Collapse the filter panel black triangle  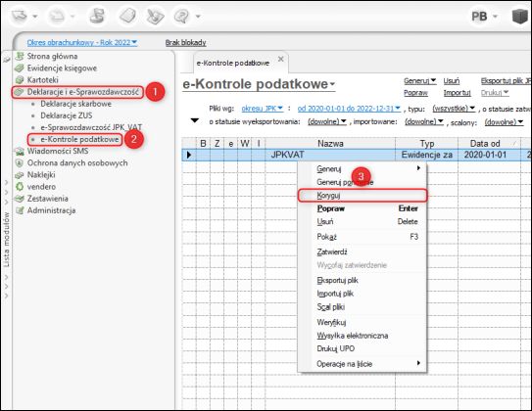pyautogui.click(x=194, y=120)
